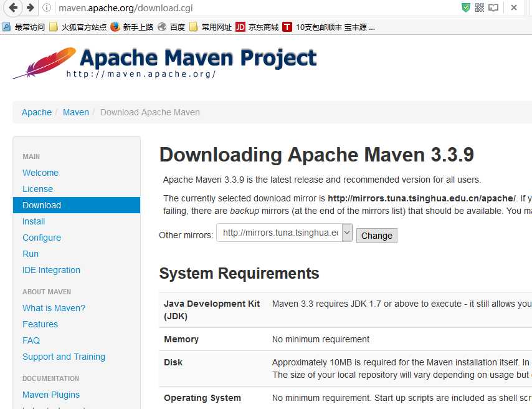Open the IDE Integration sidebar link

click(x=51, y=270)
